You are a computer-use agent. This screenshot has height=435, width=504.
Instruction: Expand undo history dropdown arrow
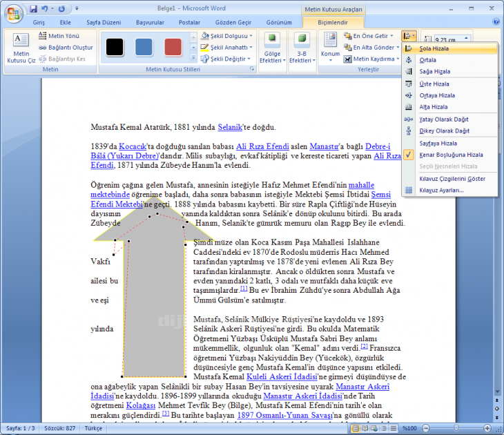(52, 9)
